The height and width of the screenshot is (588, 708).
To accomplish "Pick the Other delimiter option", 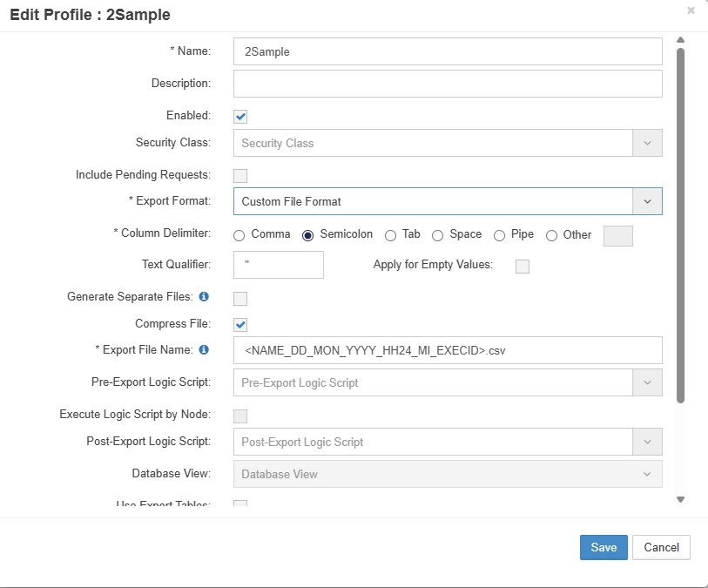I will pos(552,234).
